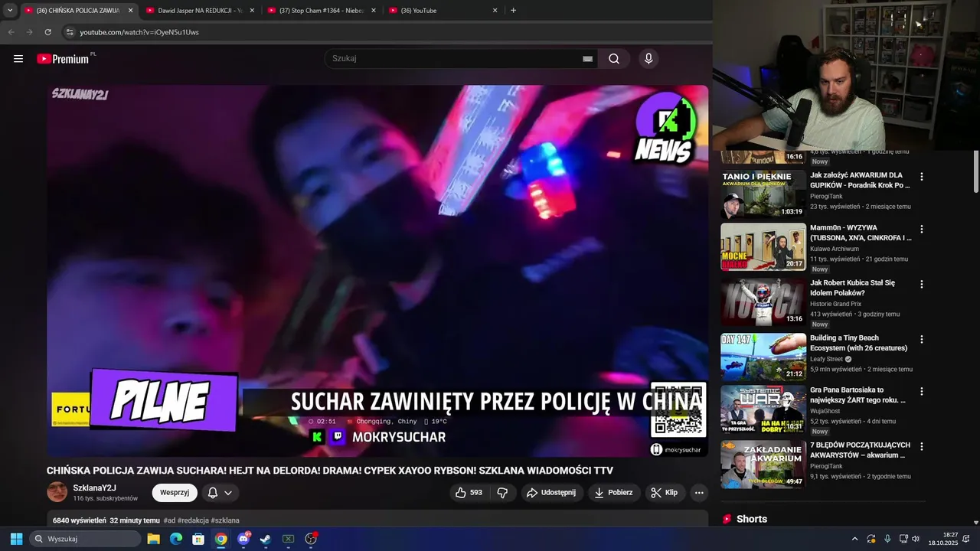This screenshot has height=551, width=980.
Task: Open Gra Pana Bartosiaka video thumbnail
Action: (763, 409)
